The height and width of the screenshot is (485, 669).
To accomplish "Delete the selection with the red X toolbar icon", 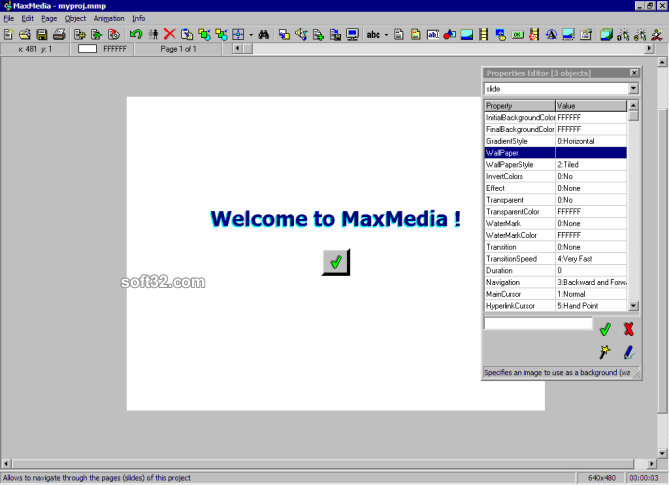I will (x=170, y=35).
